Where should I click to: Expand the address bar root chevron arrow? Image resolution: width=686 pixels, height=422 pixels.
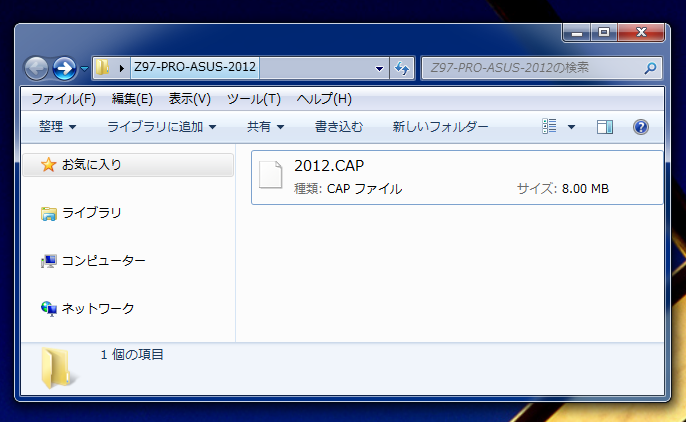coord(122,68)
